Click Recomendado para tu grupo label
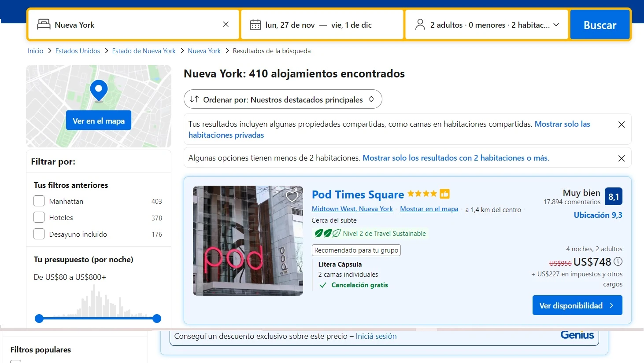Viewport: 644px width, 363px height. pos(356,250)
